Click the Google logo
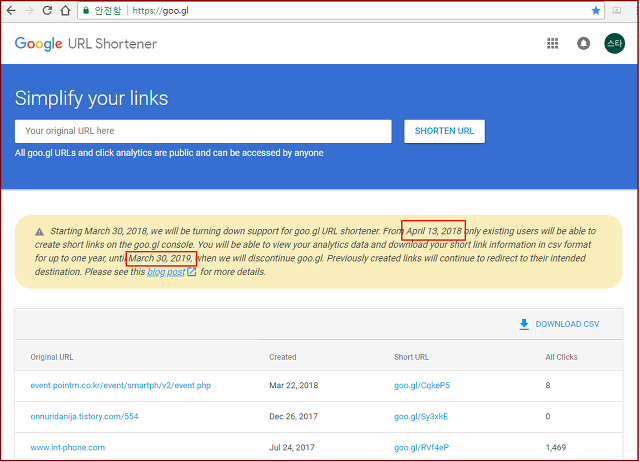 [39, 44]
